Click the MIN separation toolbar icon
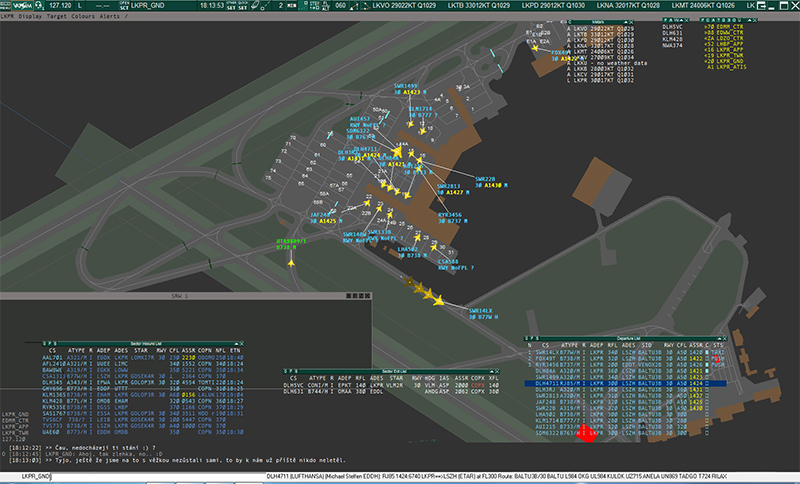800x484 pixels. coord(292,5)
